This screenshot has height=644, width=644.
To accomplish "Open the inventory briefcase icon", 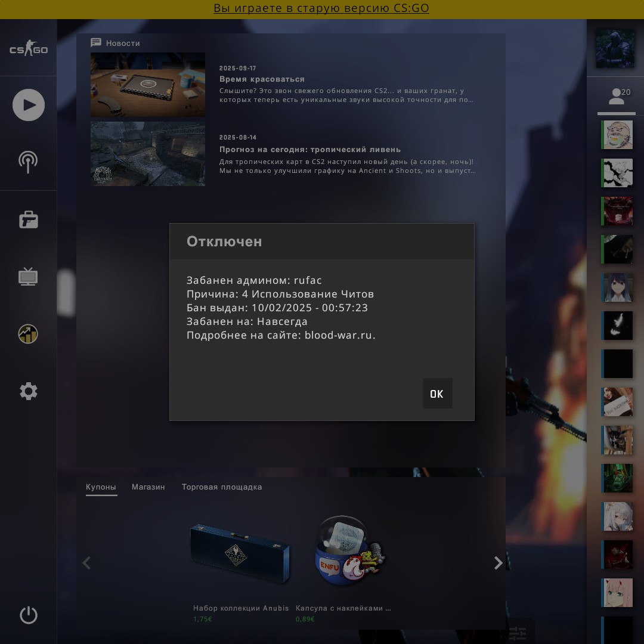I will 28,219.
